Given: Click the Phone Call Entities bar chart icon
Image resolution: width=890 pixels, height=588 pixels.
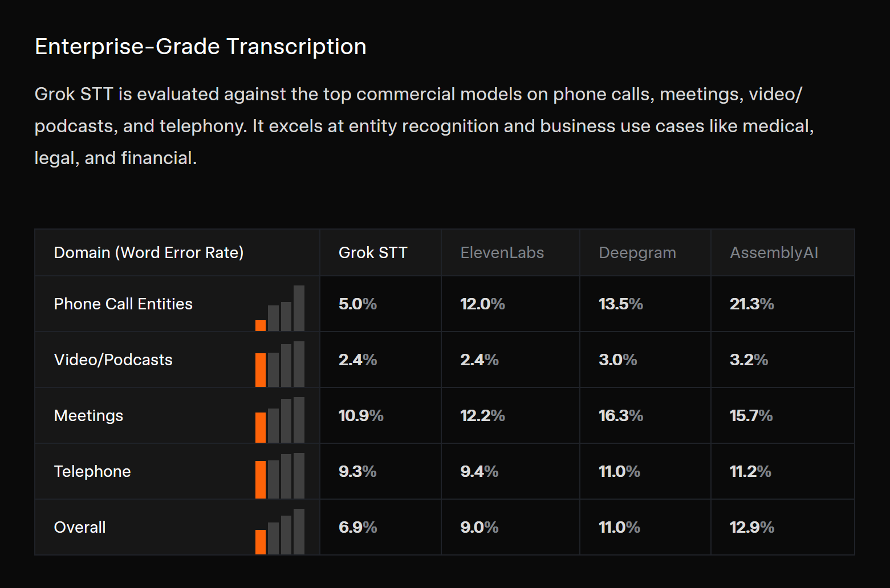Looking at the screenshot, I should click(x=280, y=309).
